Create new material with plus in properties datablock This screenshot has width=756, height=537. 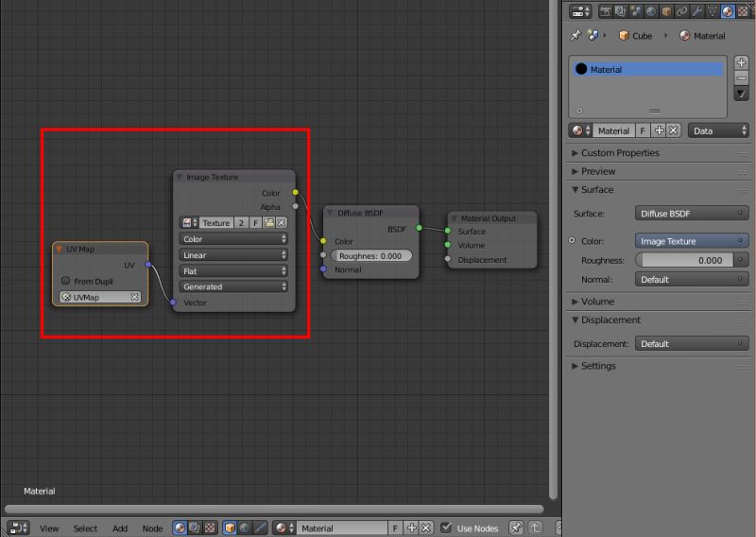click(659, 130)
